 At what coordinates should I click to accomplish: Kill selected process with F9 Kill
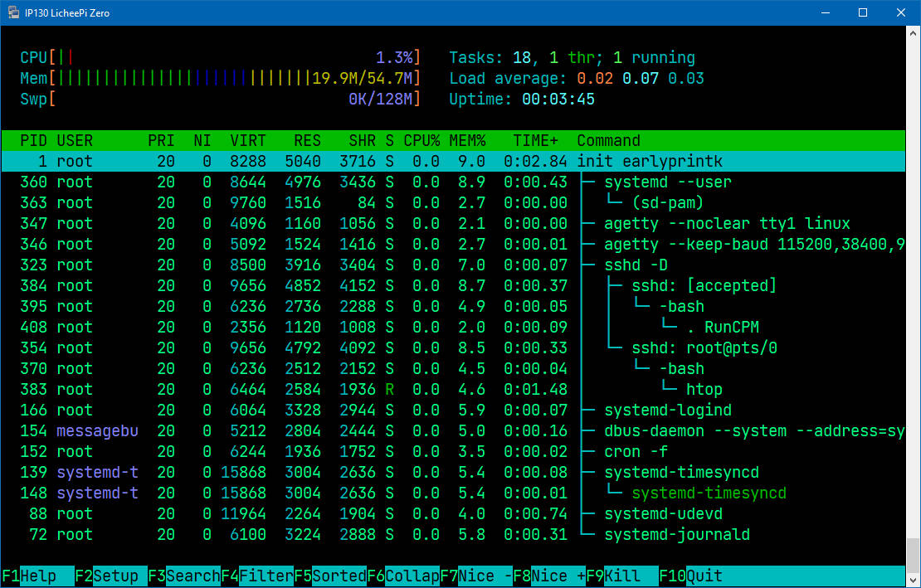click(622, 576)
